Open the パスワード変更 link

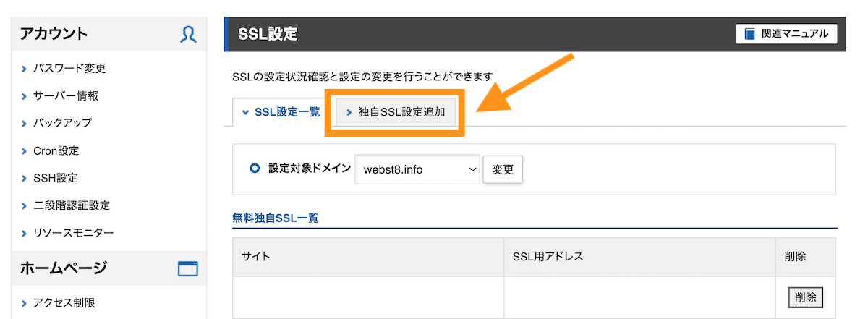pyautogui.click(x=69, y=69)
